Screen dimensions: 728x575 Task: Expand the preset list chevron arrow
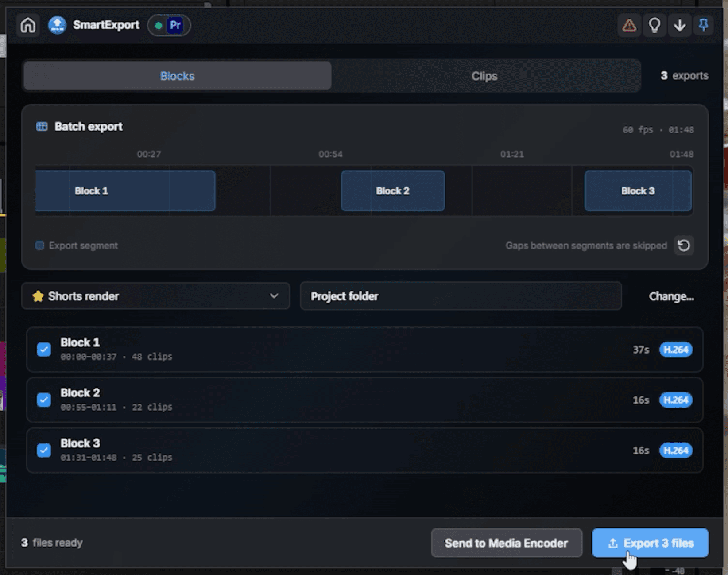coord(274,296)
